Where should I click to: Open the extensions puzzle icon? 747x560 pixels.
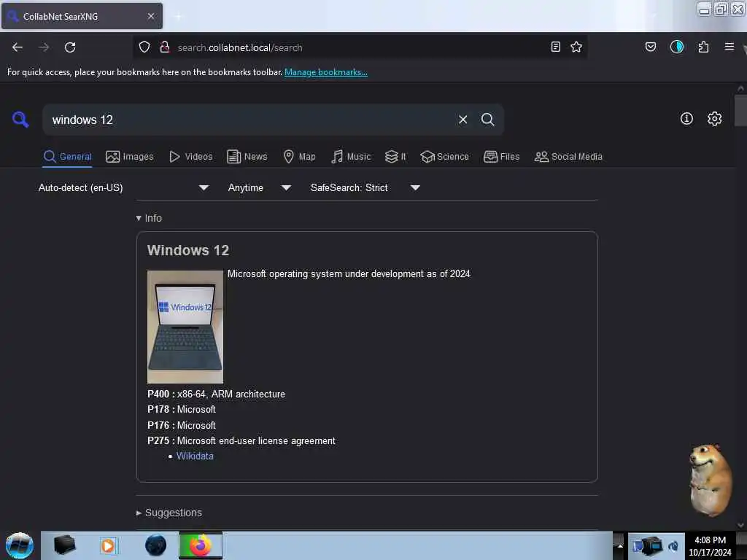coord(703,47)
